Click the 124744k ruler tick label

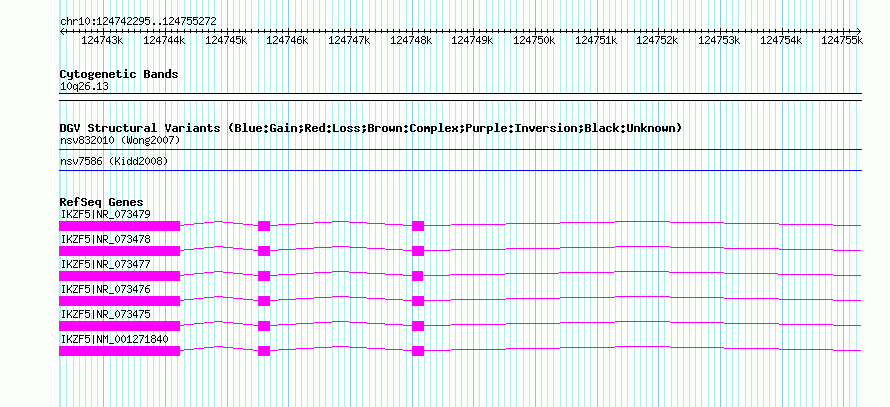164,40
